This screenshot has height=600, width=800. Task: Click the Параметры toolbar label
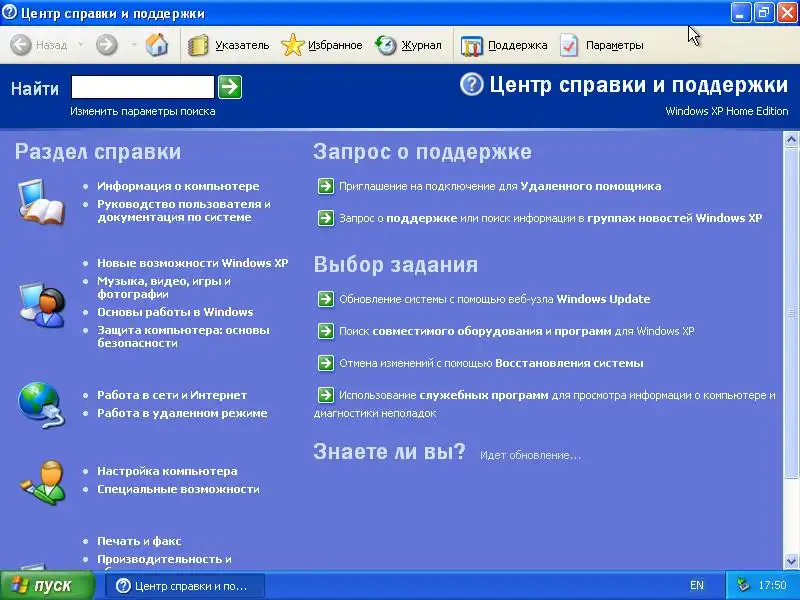614,45
